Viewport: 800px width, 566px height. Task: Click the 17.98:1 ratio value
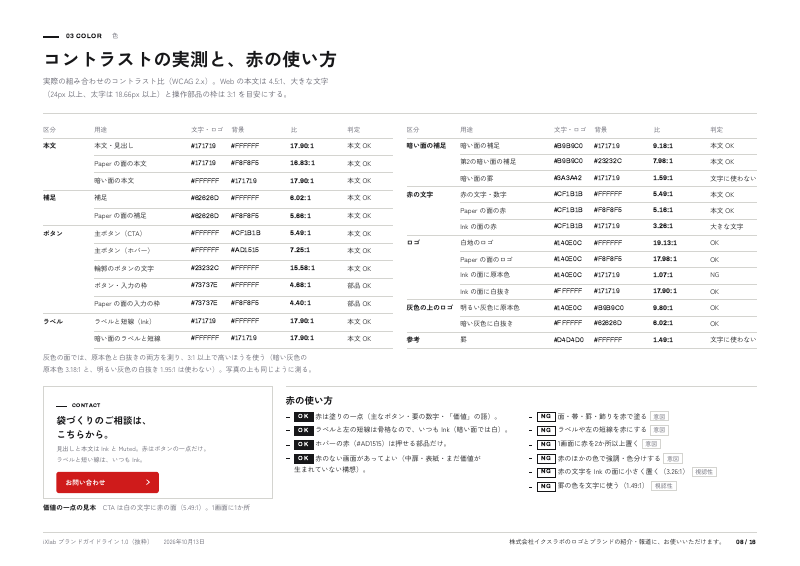pos(665,259)
